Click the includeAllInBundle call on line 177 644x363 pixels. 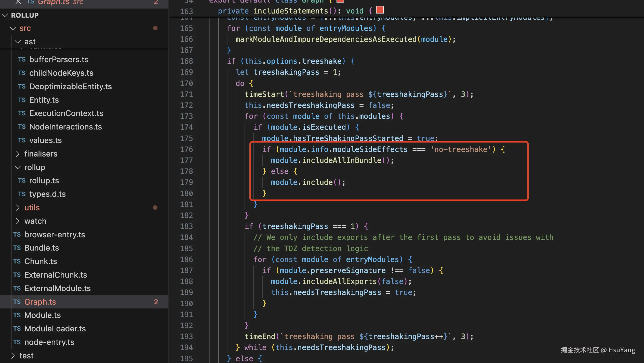341,160
